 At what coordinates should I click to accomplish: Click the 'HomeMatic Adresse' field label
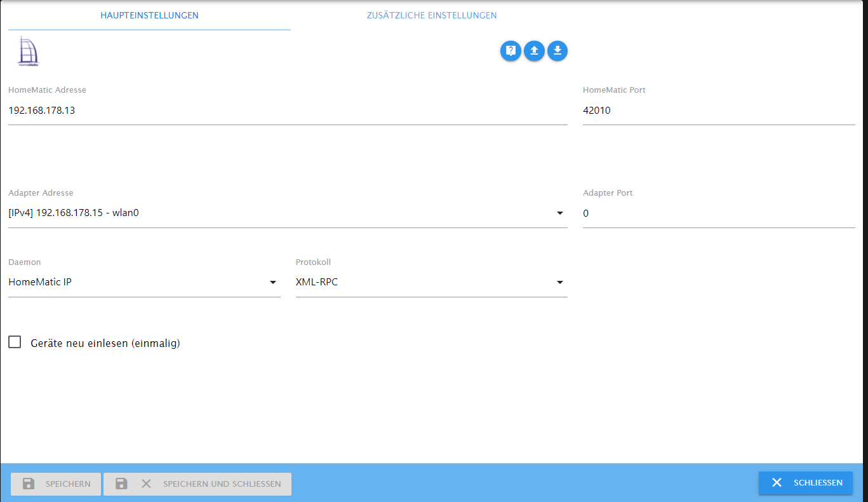pyautogui.click(x=47, y=90)
